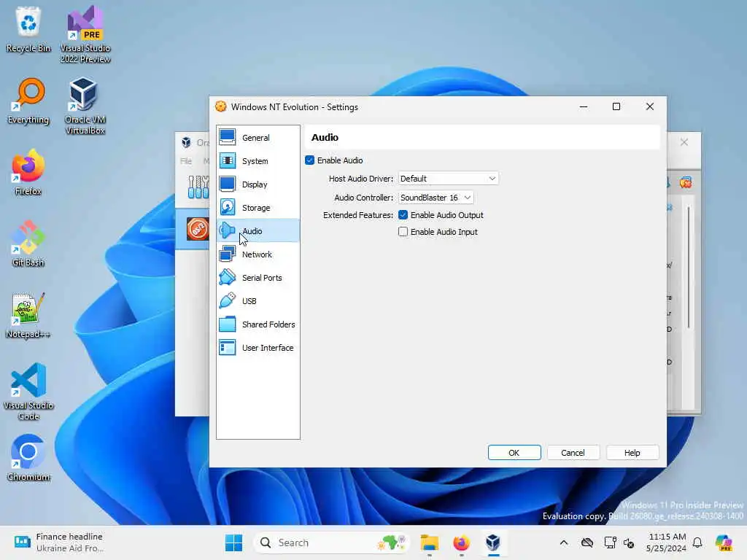Click the notification bell in system tray

pyautogui.click(x=697, y=542)
